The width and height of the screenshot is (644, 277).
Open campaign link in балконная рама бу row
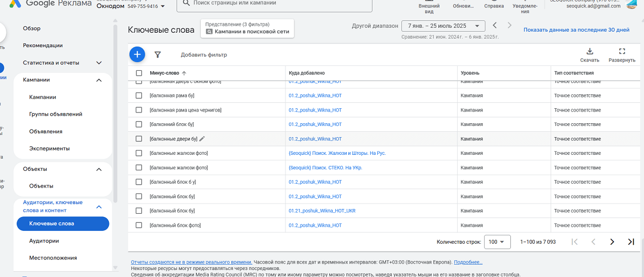click(315, 95)
